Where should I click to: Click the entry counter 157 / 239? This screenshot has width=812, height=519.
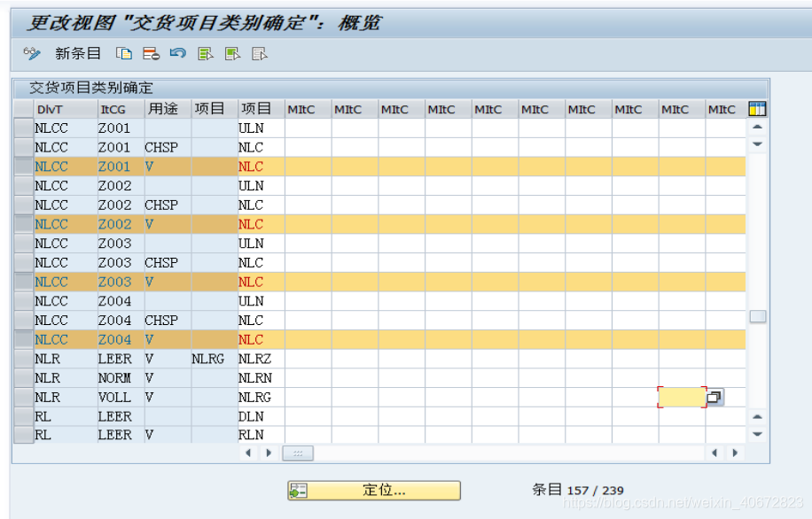596,491
